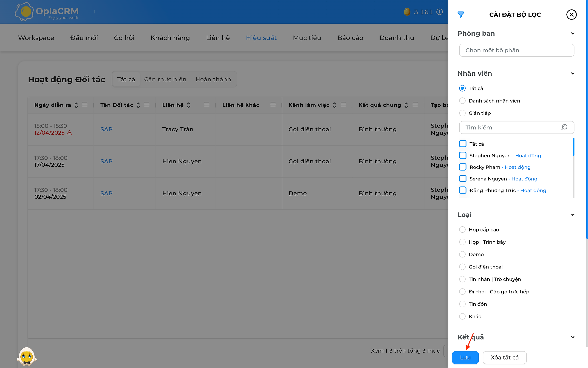Check the Tất cả employee checkbox
Viewport: 588px width, 368px height.
tap(463, 144)
